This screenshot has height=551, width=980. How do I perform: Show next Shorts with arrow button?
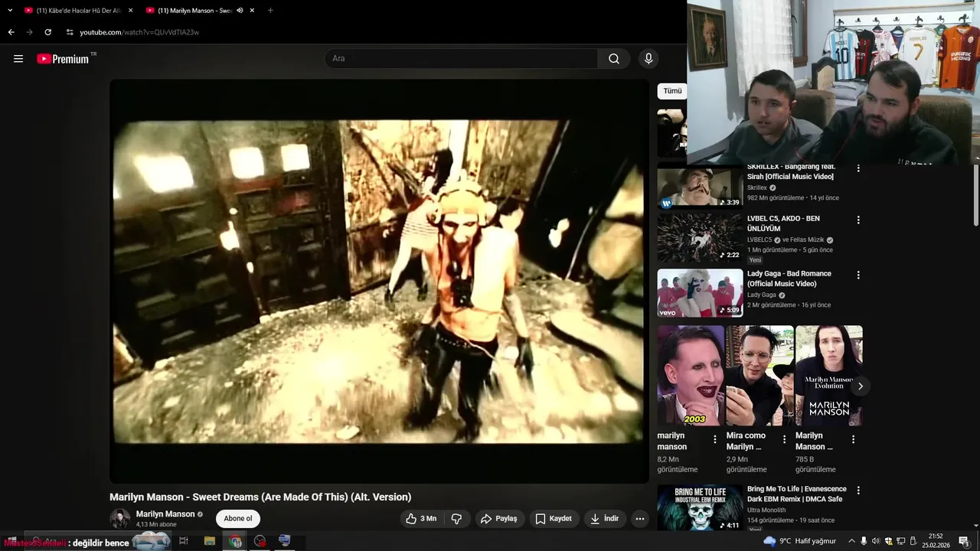point(860,386)
